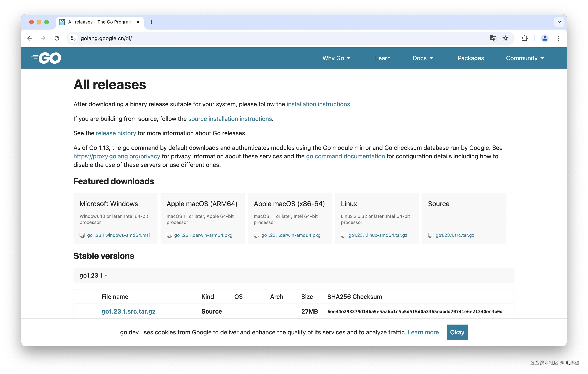Click the Chrome profile avatar icon

pos(545,38)
